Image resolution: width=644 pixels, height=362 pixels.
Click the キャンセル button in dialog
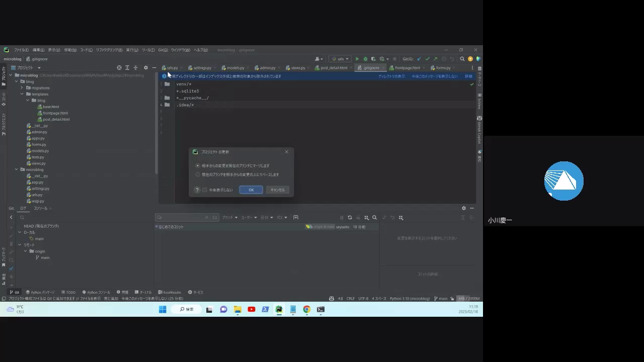click(x=277, y=190)
